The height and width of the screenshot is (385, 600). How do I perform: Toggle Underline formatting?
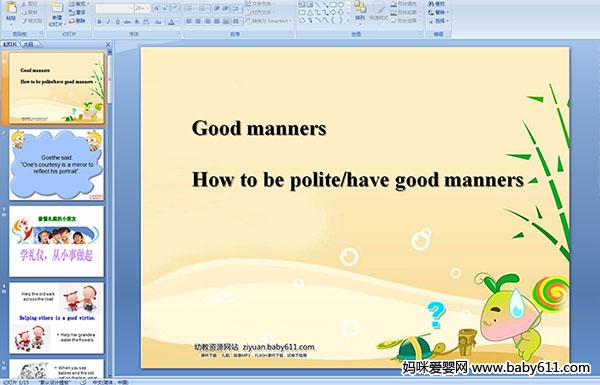point(117,22)
